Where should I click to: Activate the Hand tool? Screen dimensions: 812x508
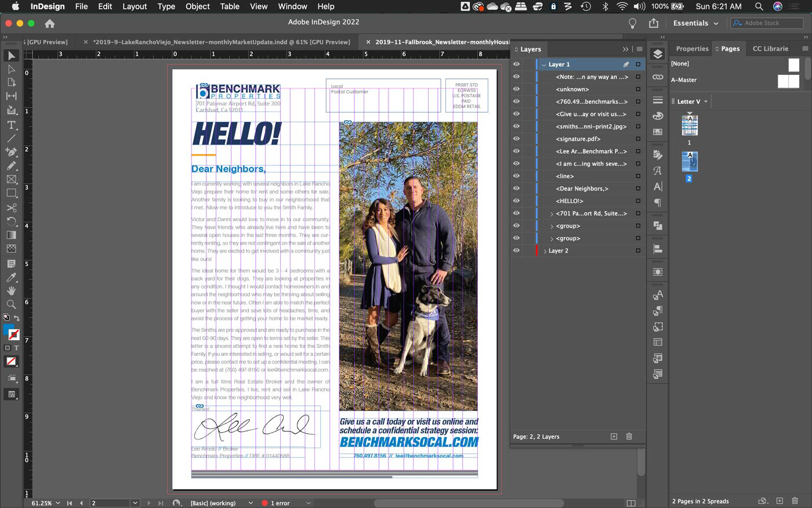[x=12, y=290]
